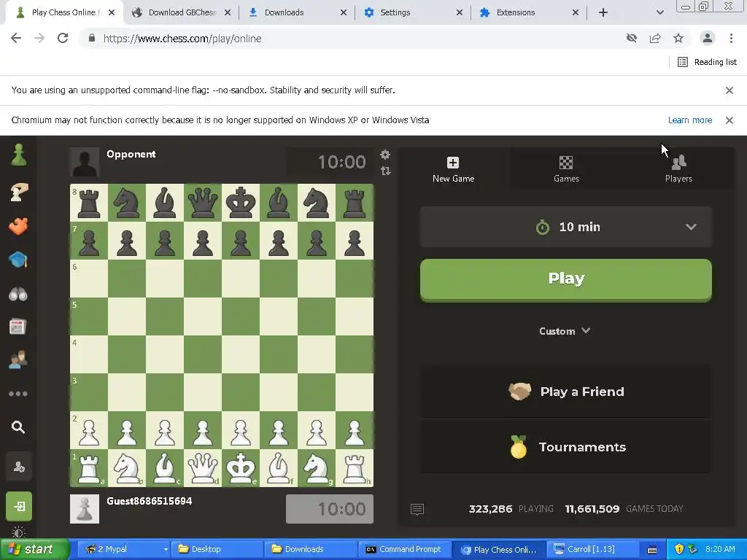Switch to Download GBChess tab

pos(181,12)
